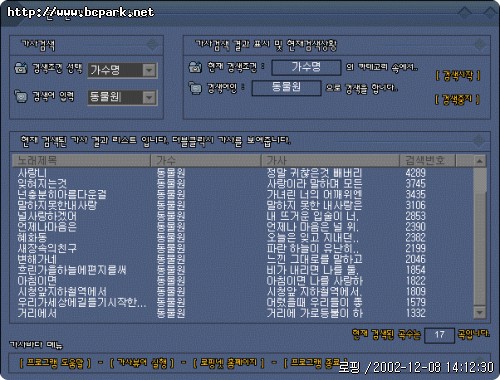This screenshot has height=380, width=500.
Task: Stop the search with 검색중지
Action: 457,99
